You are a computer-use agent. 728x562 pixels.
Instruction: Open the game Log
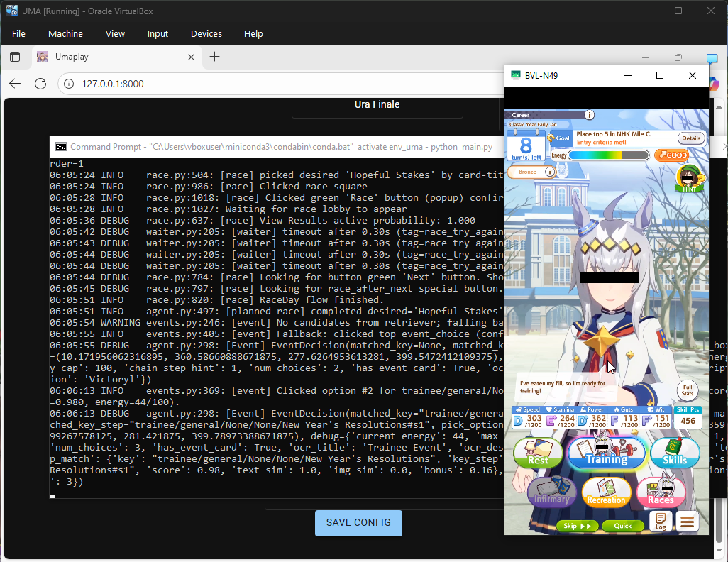click(661, 521)
